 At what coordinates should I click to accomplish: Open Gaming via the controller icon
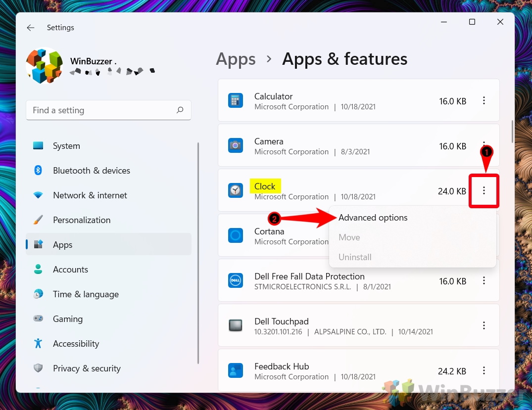(38, 319)
